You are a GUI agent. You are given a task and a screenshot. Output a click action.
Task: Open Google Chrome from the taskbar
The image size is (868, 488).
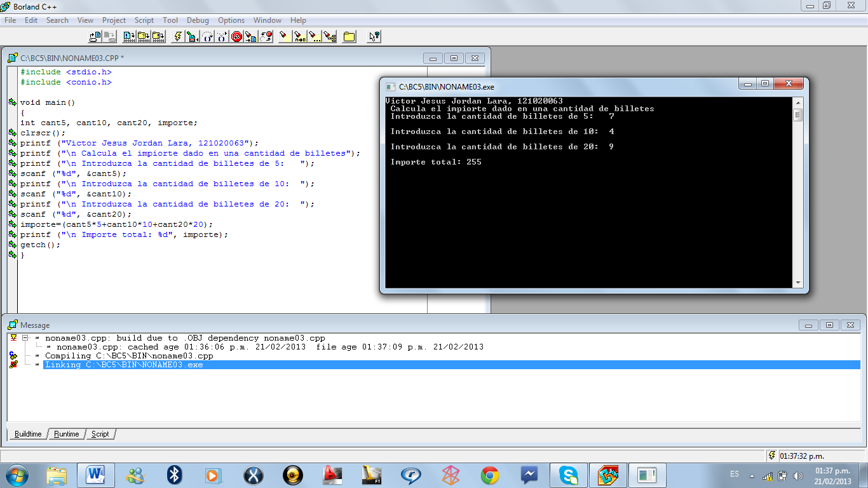coord(489,474)
